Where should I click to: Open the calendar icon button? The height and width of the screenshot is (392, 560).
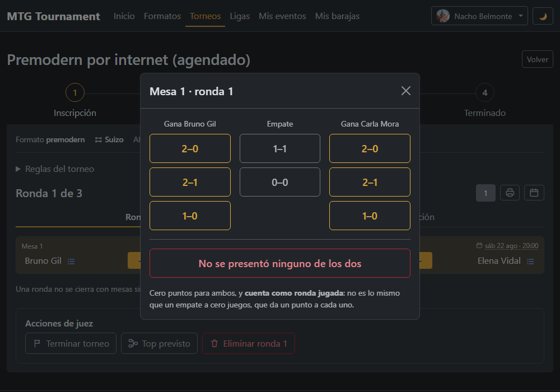tap(534, 193)
